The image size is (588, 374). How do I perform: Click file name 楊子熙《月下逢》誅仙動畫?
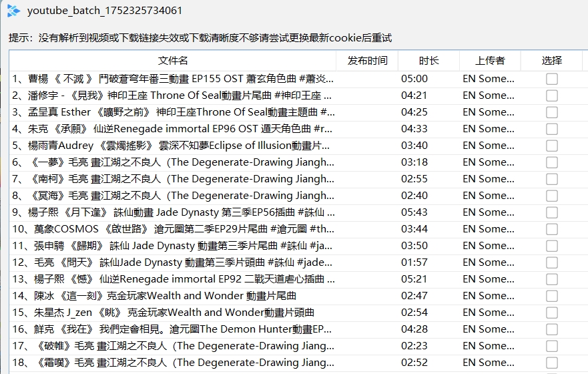pos(173,212)
